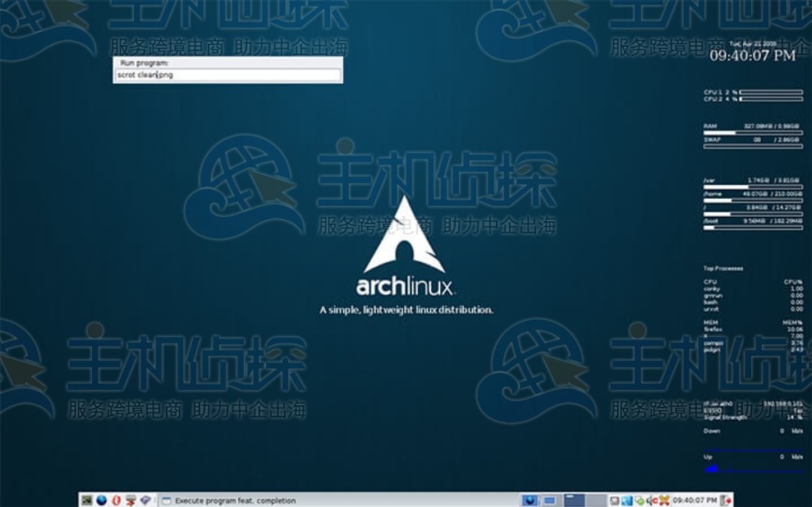
Task: Click the red launcher icon beside Opera
Action: (x=130, y=500)
